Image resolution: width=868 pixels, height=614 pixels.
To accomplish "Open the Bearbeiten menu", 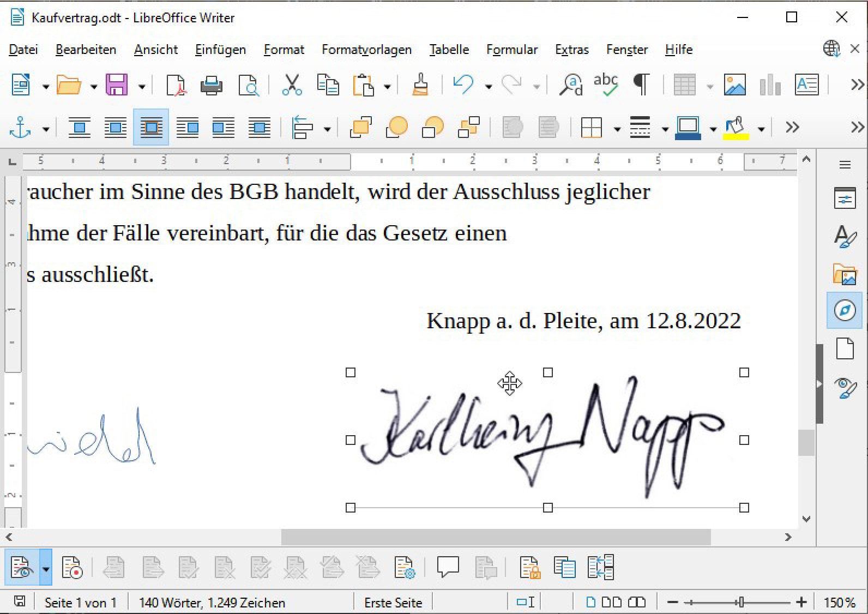I will click(x=86, y=50).
